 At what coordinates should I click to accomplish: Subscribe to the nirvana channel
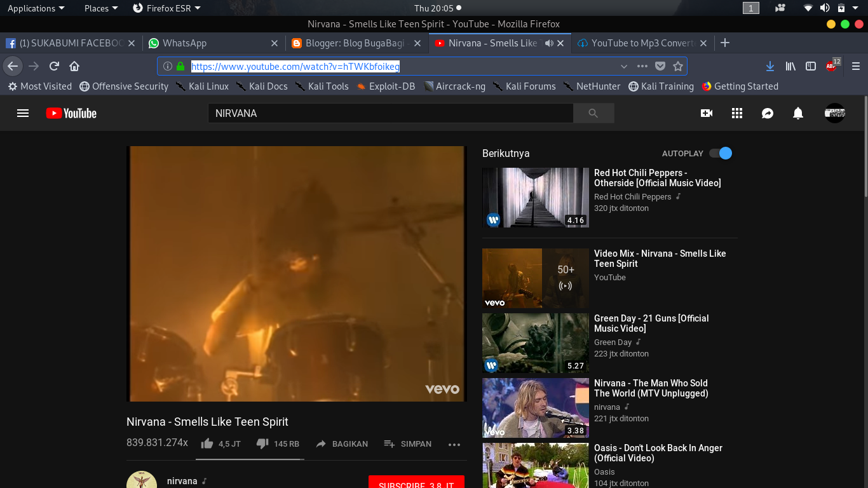click(x=416, y=482)
